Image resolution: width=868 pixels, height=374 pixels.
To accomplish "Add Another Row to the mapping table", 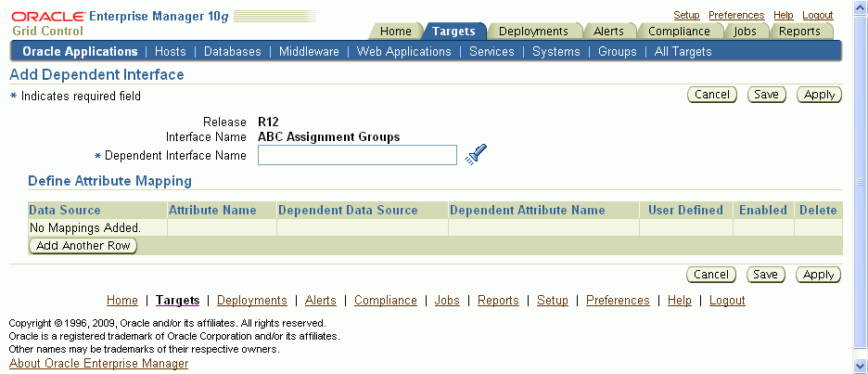I will (83, 245).
